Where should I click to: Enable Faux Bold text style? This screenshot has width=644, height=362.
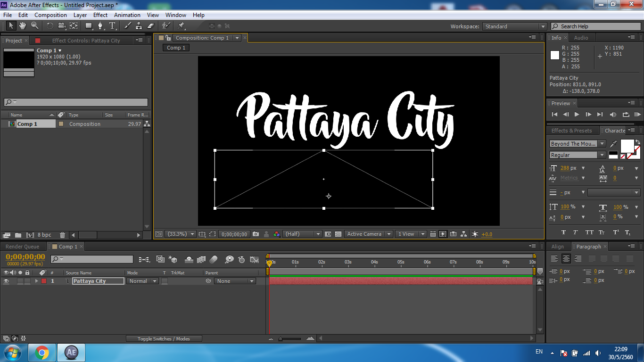coord(563,232)
